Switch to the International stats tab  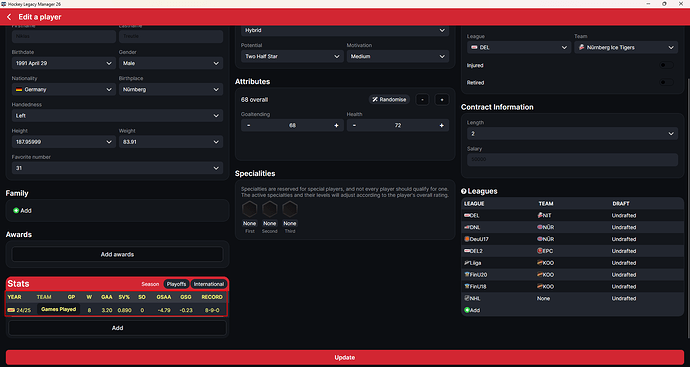pyautogui.click(x=209, y=284)
